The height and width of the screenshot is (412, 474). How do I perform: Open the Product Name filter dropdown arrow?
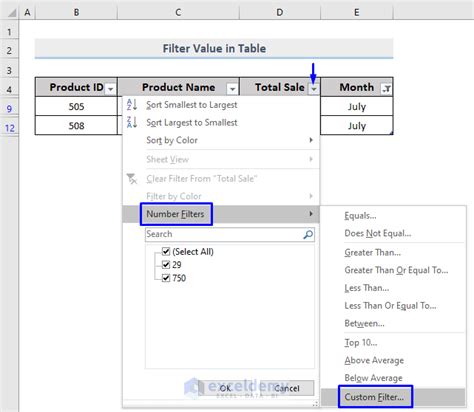click(x=232, y=89)
